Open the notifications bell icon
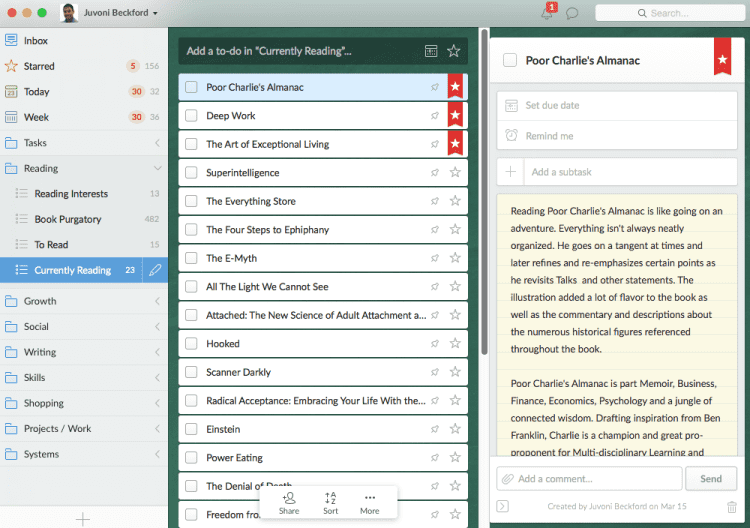 coord(547,13)
